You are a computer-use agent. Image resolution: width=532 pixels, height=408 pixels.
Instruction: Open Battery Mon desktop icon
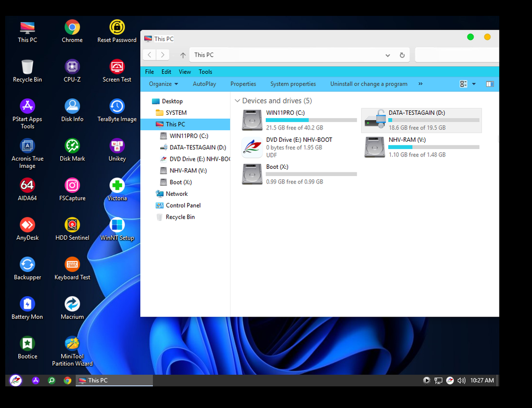pyautogui.click(x=27, y=308)
